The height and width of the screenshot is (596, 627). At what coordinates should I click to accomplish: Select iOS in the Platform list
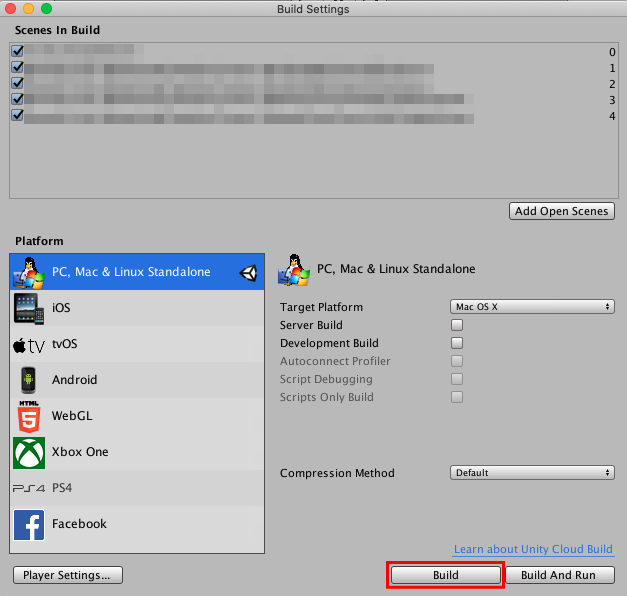[x=137, y=308]
